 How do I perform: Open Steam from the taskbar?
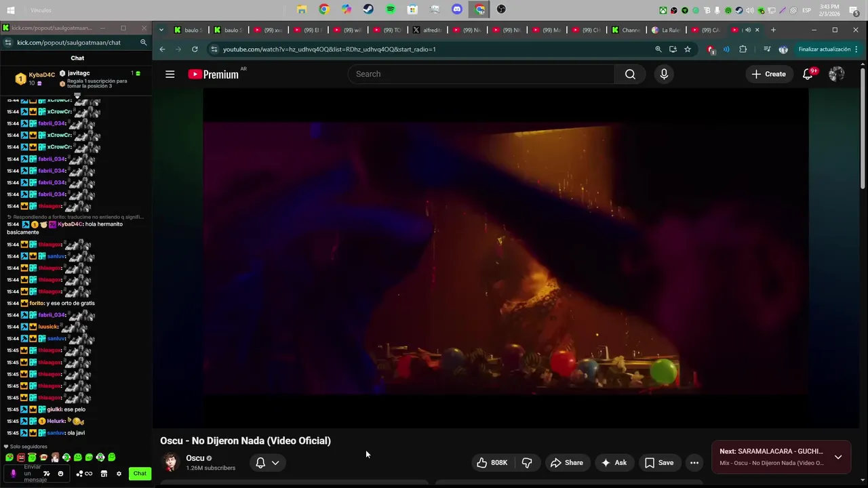[x=368, y=9]
